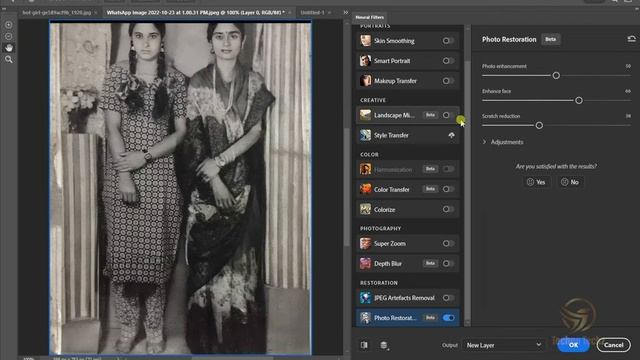Image resolution: width=640 pixels, height=360 pixels.
Task: Enable the Depth Blur toggle
Action: [448, 263]
